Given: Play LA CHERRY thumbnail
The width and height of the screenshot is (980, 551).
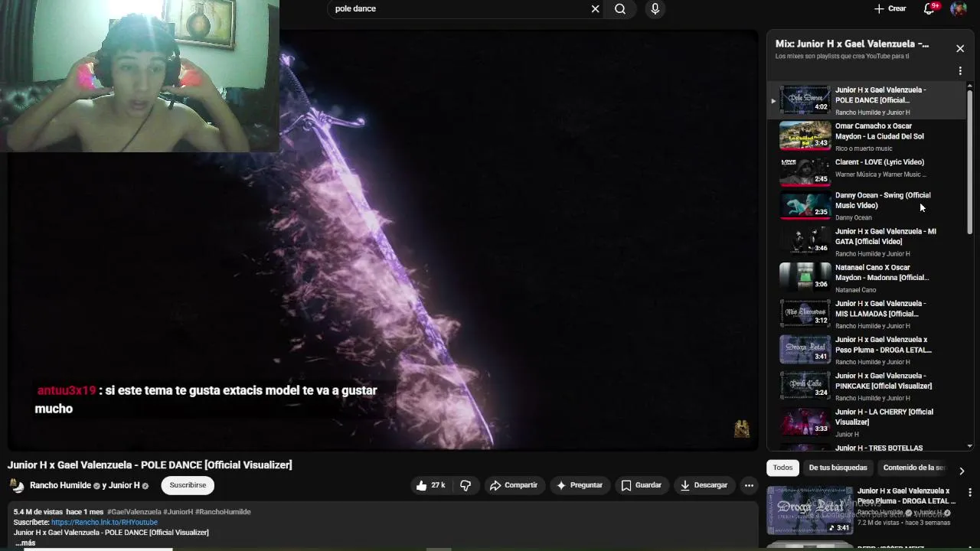Looking at the screenshot, I should [x=805, y=421].
